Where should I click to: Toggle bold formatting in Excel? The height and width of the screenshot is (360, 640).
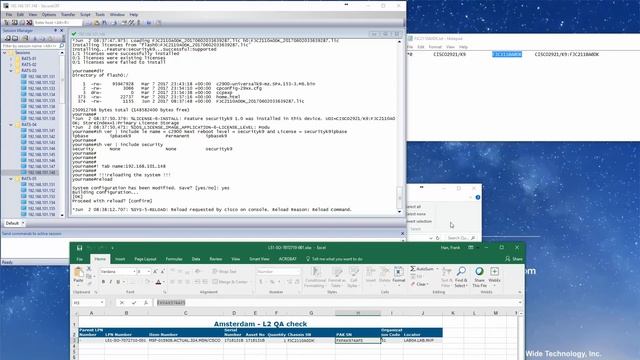pos(103,282)
